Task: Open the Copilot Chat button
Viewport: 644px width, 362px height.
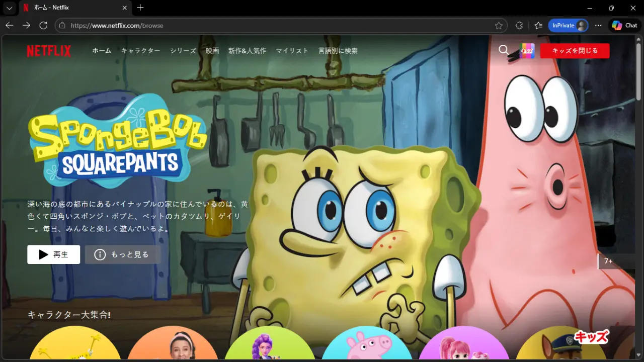Action: pos(624,25)
